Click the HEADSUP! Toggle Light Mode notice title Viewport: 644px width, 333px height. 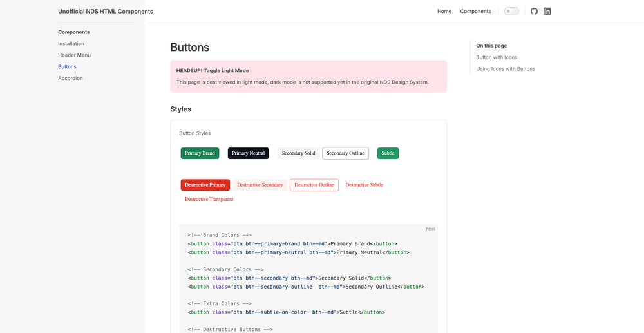(213, 71)
